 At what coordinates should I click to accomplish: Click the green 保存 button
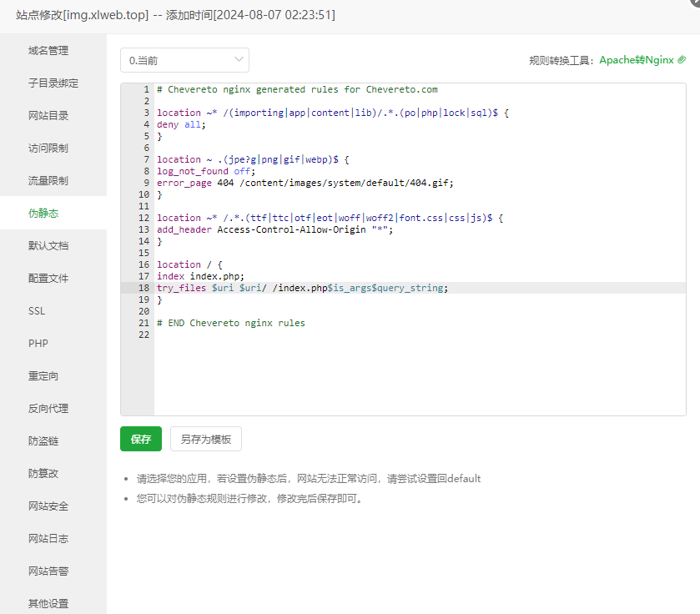140,439
